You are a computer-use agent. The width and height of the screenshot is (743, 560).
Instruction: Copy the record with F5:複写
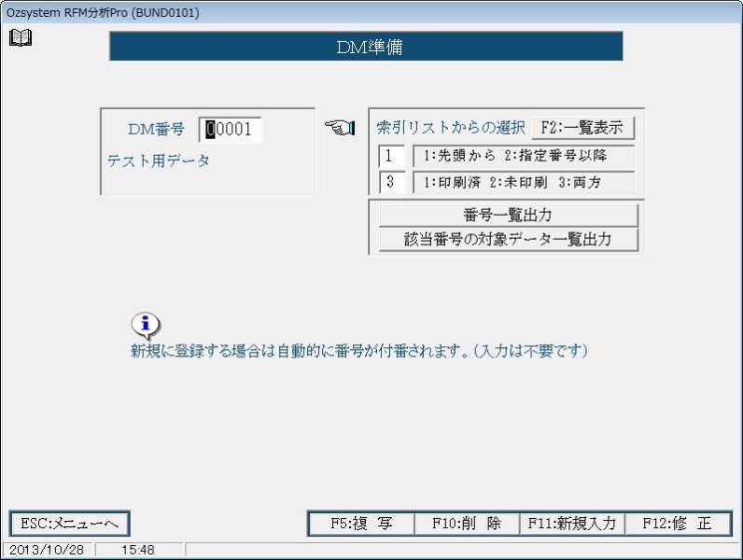click(361, 524)
